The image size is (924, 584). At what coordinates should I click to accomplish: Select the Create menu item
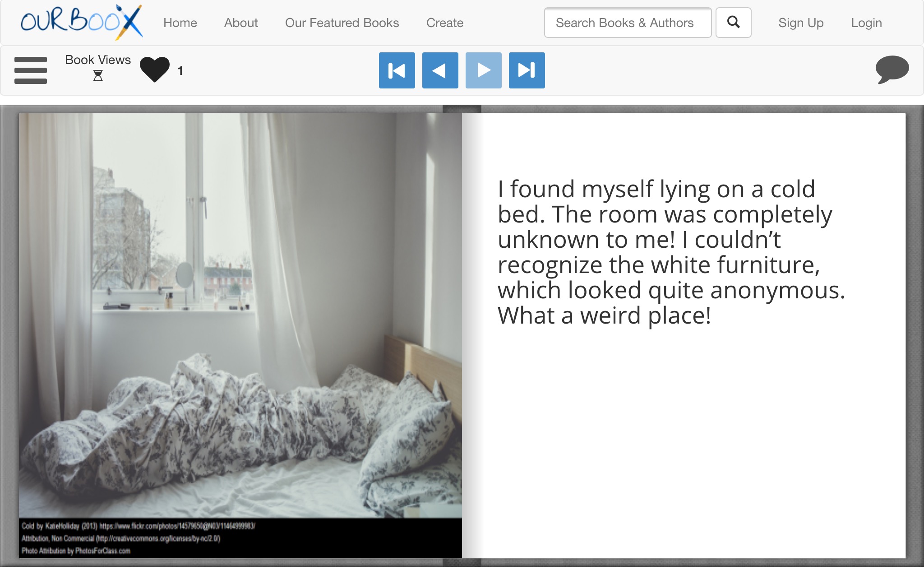coord(445,23)
